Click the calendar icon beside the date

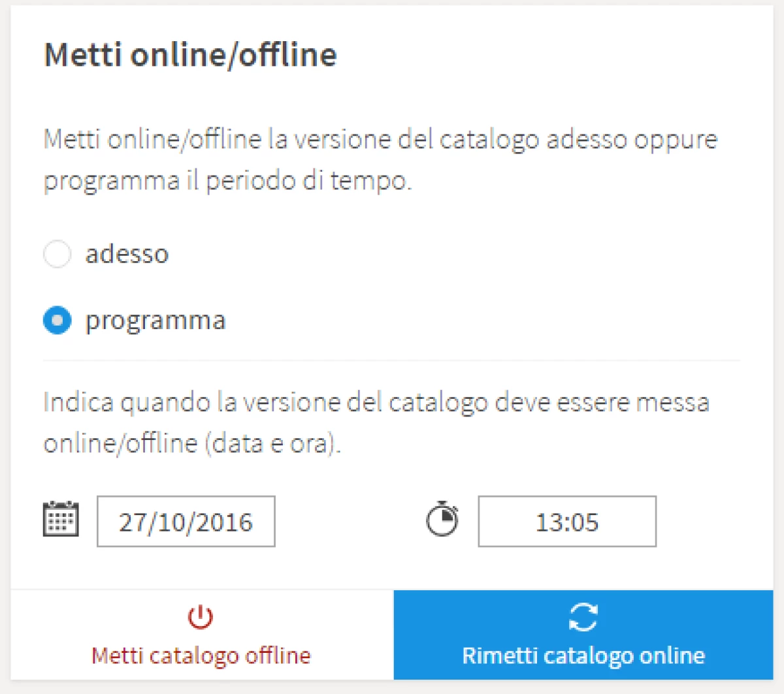coord(61,520)
